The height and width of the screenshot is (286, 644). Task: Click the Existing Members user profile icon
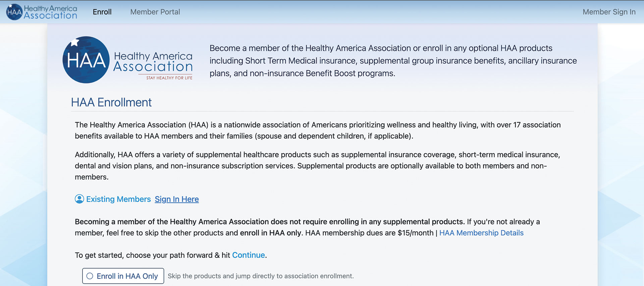click(x=79, y=199)
